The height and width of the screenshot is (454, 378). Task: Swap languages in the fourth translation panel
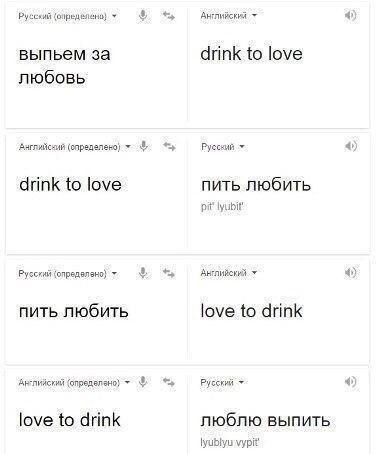coord(169,382)
